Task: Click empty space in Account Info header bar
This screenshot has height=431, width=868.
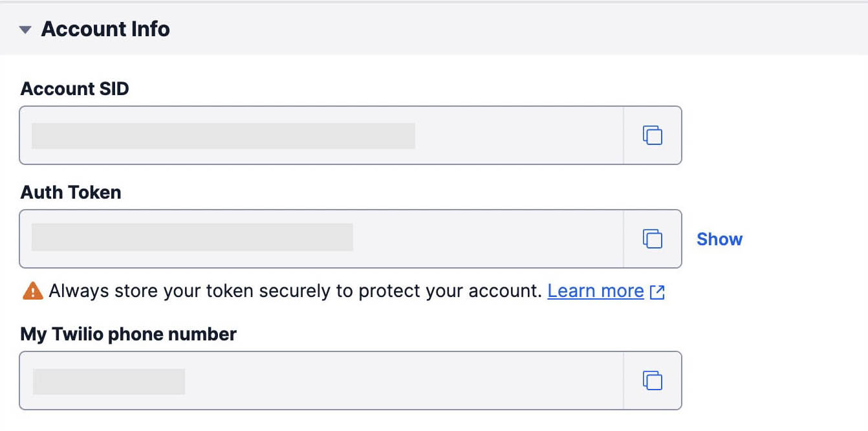Action: (x=517, y=29)
